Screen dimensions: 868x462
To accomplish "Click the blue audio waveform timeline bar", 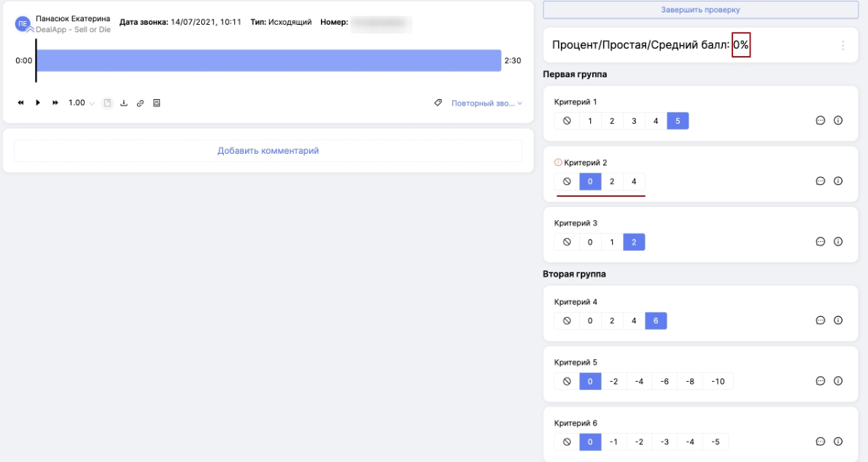I will tap(268, 60).
